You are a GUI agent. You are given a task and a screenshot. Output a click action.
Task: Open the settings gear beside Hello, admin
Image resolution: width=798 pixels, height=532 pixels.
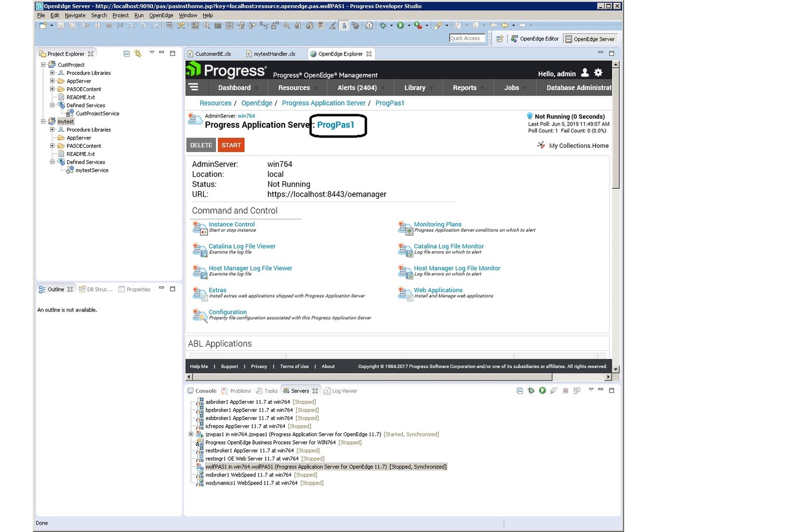coord(598,73)
